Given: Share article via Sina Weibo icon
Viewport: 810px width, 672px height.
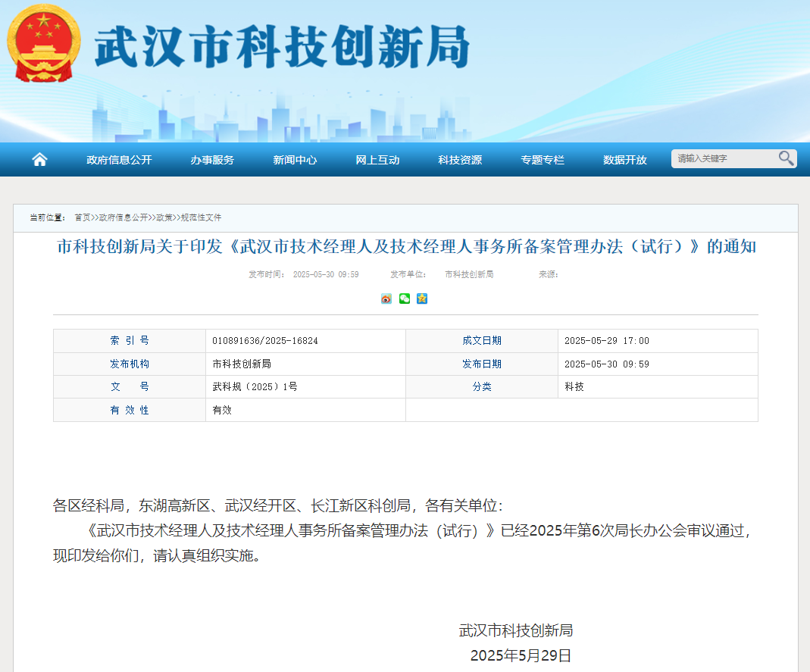Looking at the screenshot, I should 386,298.
